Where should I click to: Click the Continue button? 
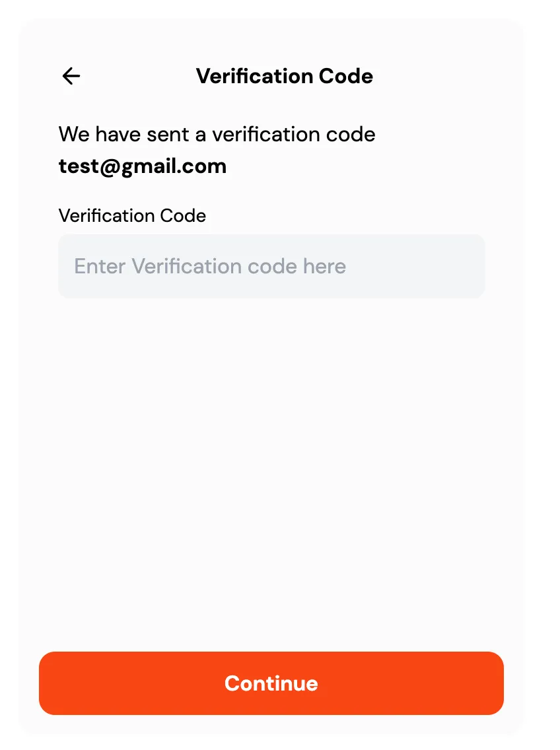[271, 683]
